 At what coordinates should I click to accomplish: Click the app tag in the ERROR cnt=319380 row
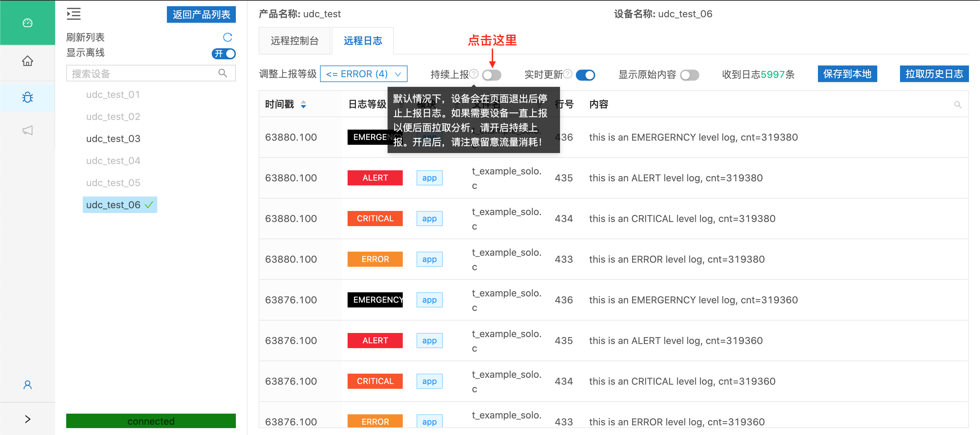pos(429,259)
